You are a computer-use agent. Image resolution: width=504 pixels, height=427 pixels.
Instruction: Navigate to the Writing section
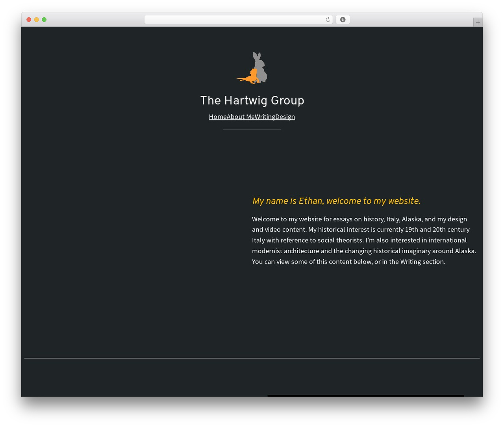click(265, 117)
